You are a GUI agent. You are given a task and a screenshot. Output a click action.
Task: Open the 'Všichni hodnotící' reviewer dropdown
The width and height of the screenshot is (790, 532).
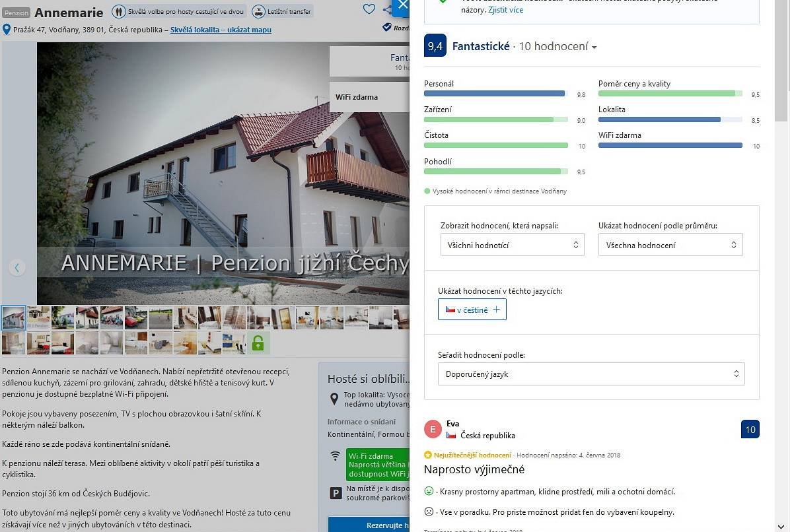pos(512,244)
